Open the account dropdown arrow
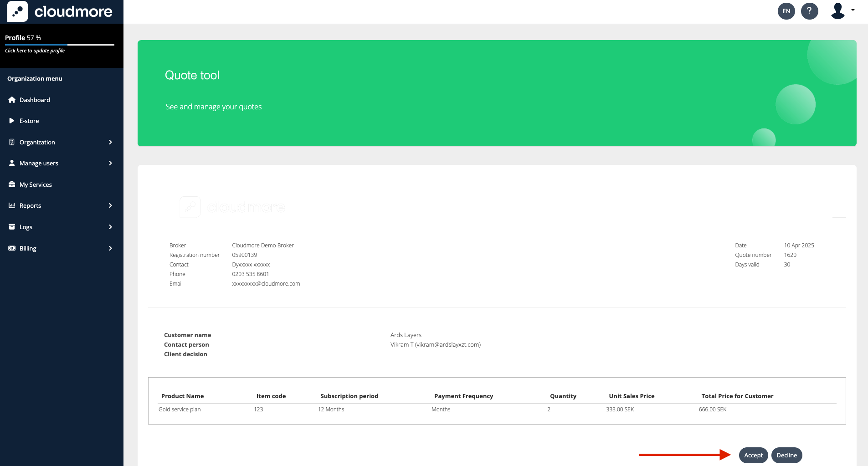868x466 pixels. click(x=853, y=10)
